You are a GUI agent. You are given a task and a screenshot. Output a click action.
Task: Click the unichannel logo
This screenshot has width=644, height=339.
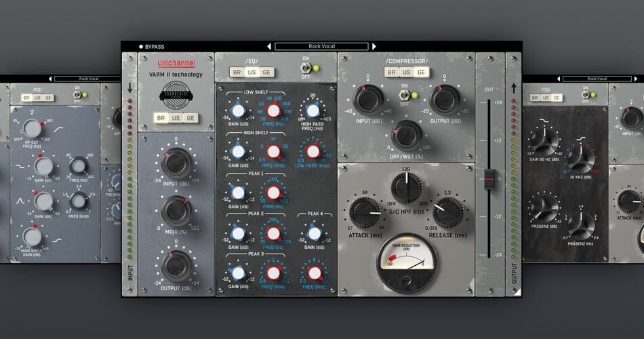point(176,63)
